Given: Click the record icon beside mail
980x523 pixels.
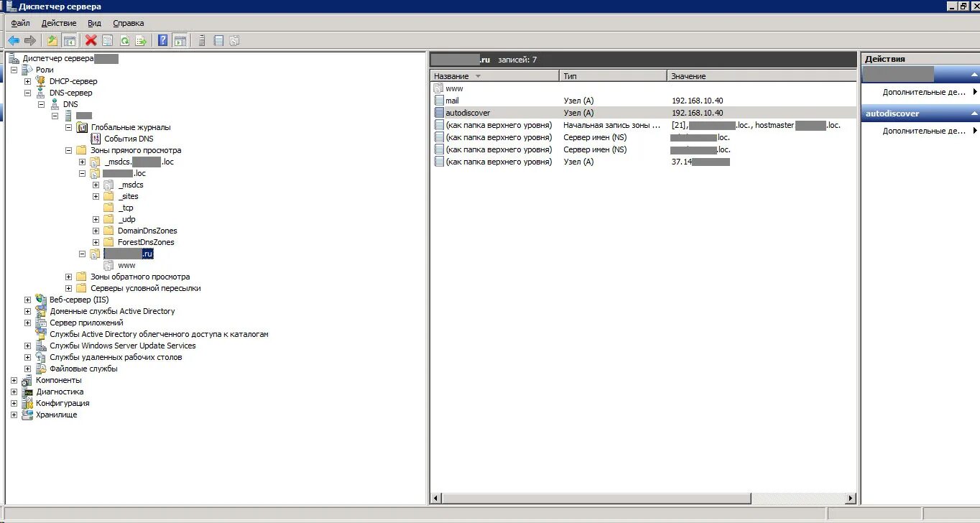Looking at the screenshot, I should coord(439,101).
